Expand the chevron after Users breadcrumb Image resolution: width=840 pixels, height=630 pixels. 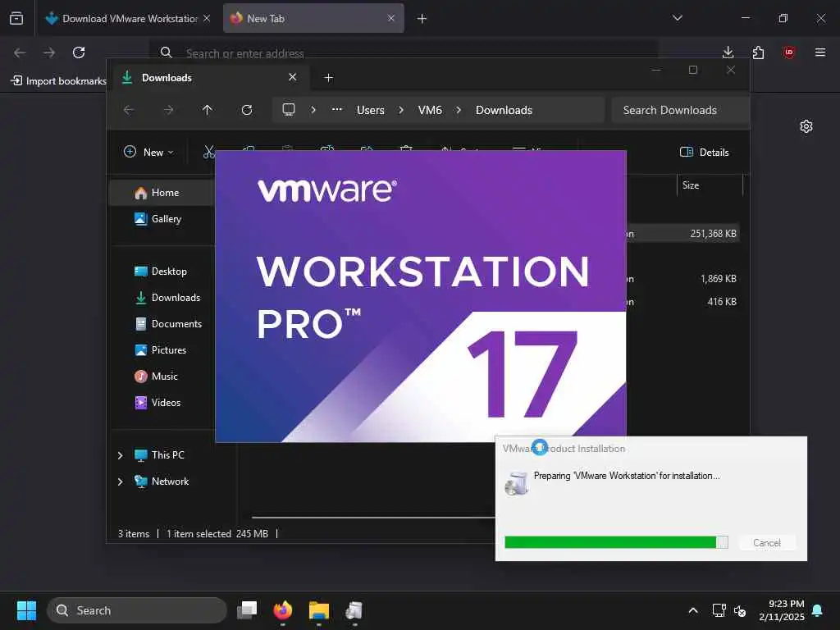pos(401,110)
